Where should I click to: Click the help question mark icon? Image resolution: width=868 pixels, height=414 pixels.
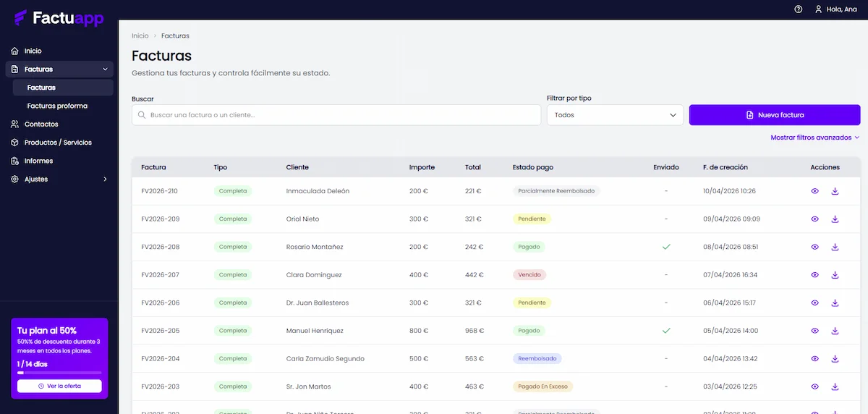click(799, 9)
